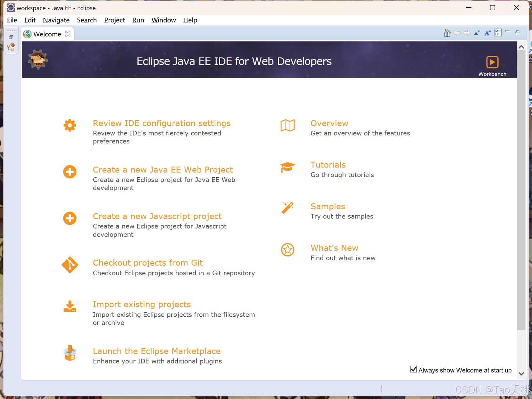
Task: Click the Home icon in Welcome toolbar
Action: coord(447,33)
